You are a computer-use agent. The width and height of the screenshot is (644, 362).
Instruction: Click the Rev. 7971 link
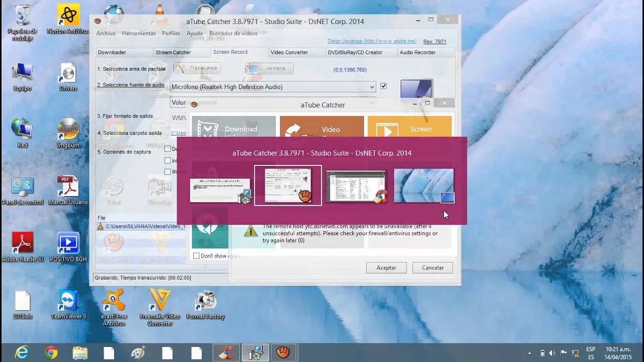pos(435,41)
